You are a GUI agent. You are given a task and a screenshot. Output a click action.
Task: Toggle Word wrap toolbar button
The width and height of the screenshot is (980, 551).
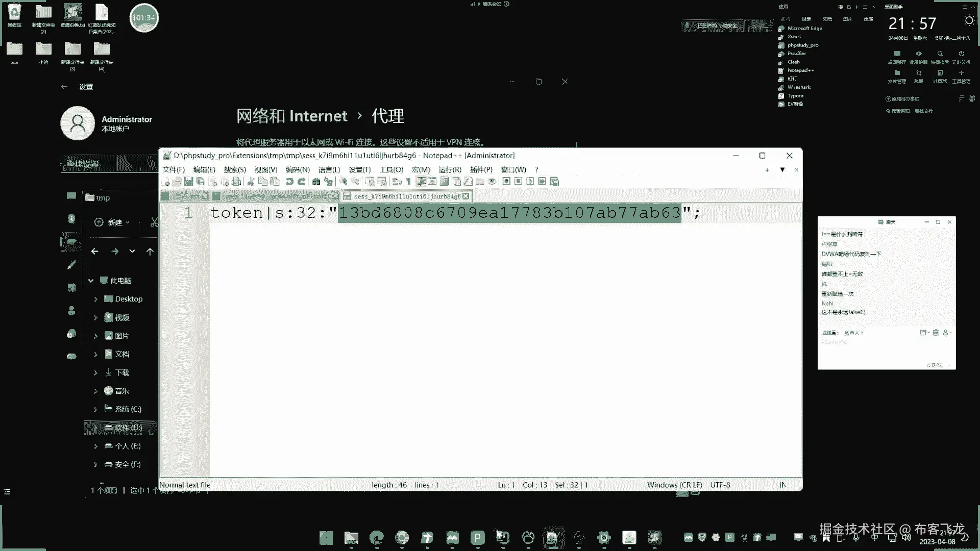[397, 182]
